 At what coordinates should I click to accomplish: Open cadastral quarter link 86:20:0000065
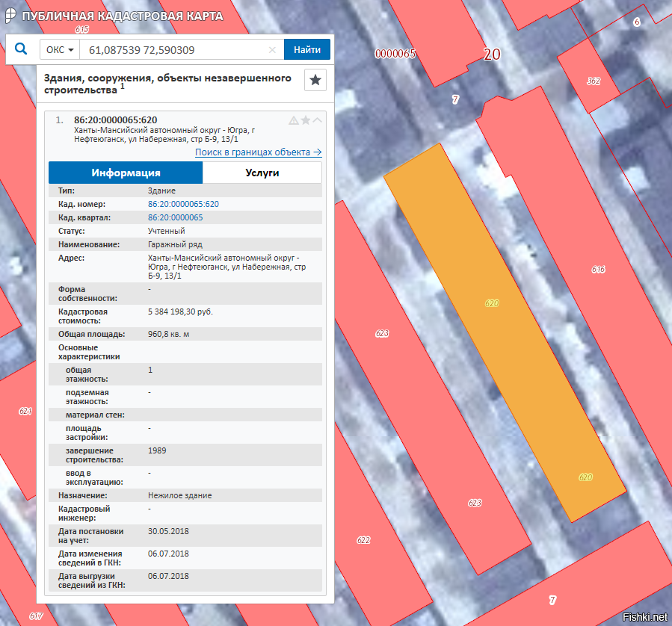[x=175, y=217]
